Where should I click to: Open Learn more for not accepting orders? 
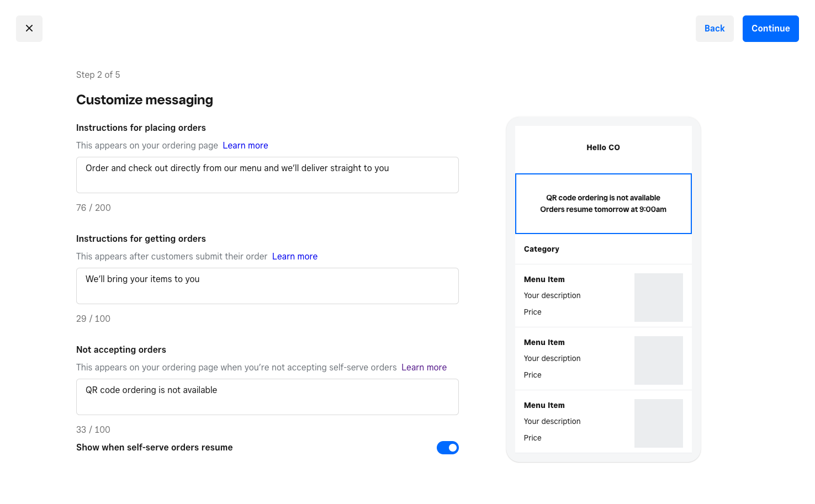[x=424, y=367]
